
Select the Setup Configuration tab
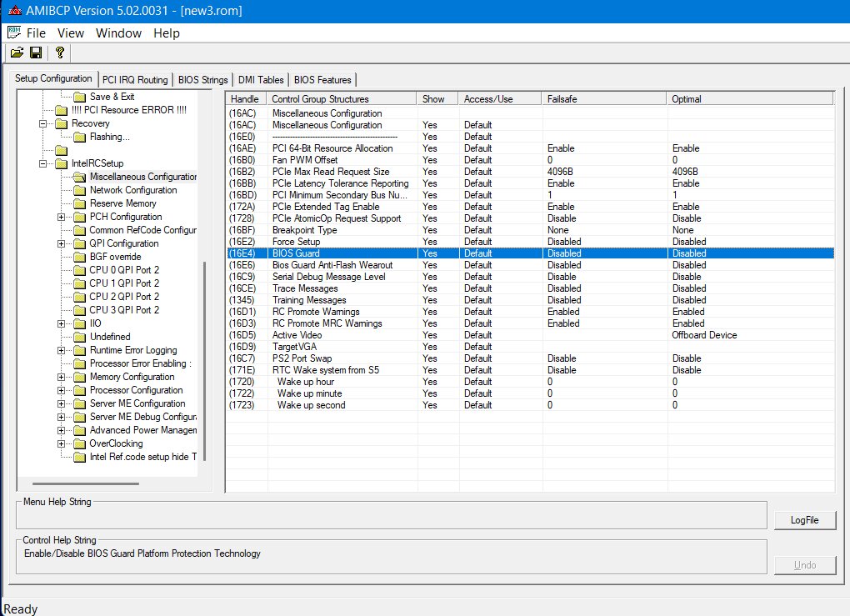[53, 78]
